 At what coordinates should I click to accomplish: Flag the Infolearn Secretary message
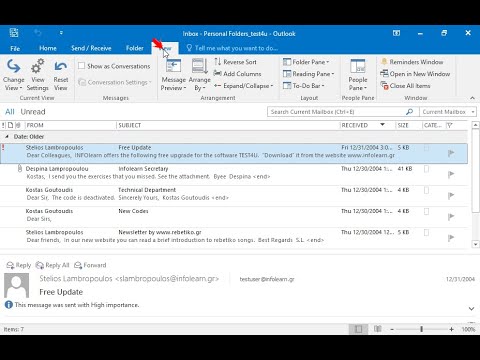point(451,174)
